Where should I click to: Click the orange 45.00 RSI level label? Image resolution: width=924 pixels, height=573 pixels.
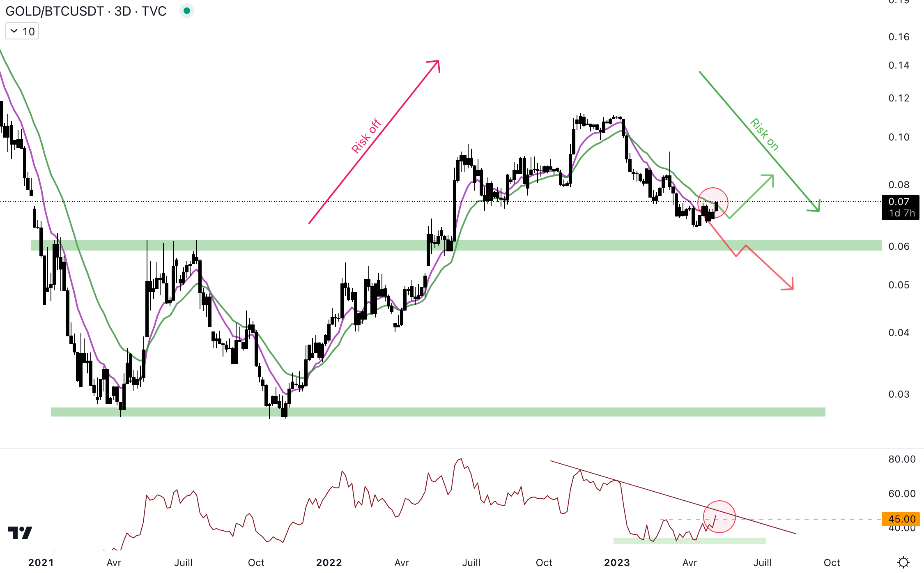click(x=901, y=519)
